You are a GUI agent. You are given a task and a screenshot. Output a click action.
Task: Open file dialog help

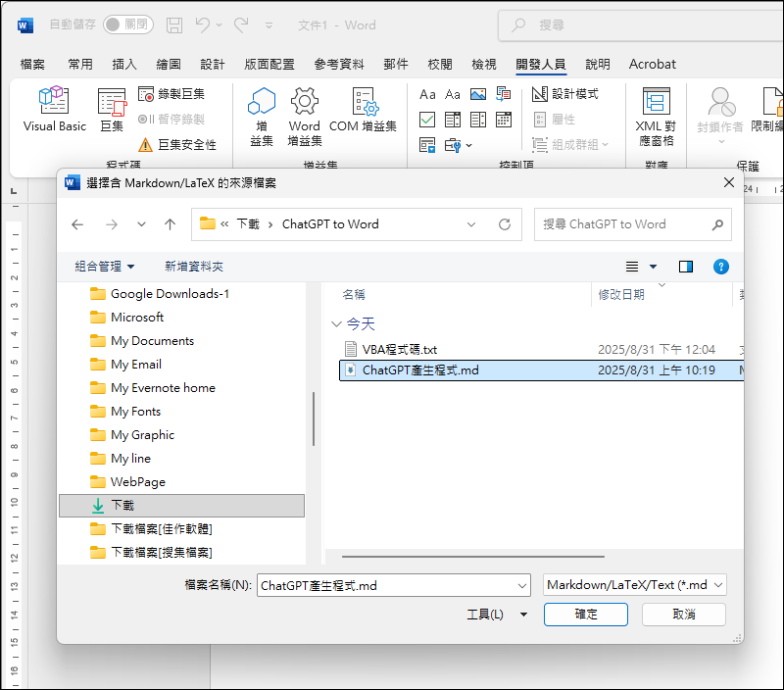721,267
